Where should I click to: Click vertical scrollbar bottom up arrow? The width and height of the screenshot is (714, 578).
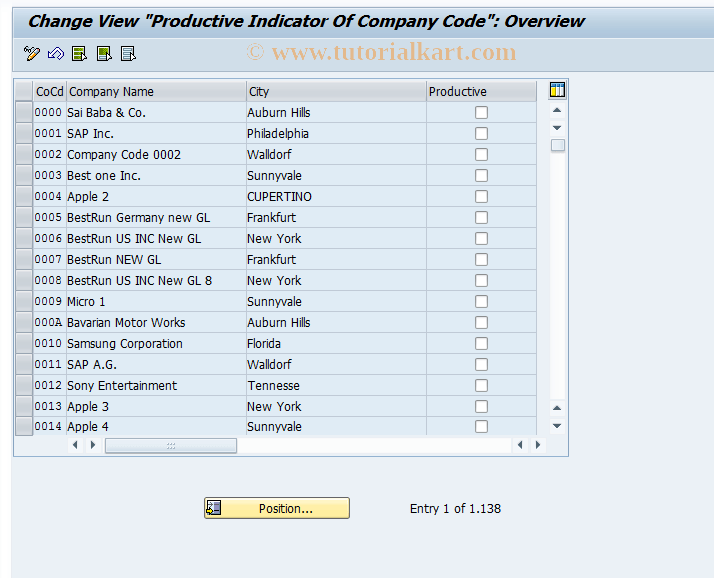pos(557,408)
